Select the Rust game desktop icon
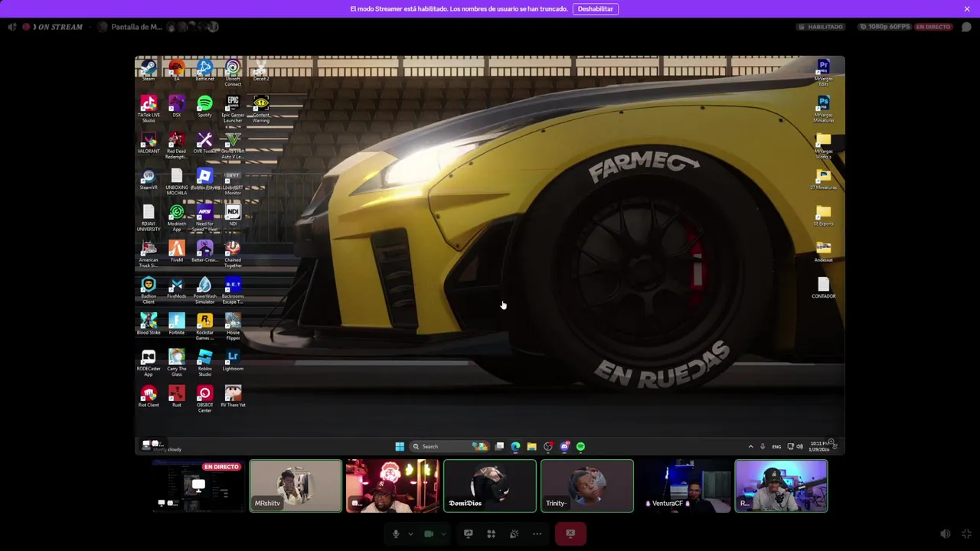Image resolution: width=980 pixels, height=551 pixels. click(177, 396)
